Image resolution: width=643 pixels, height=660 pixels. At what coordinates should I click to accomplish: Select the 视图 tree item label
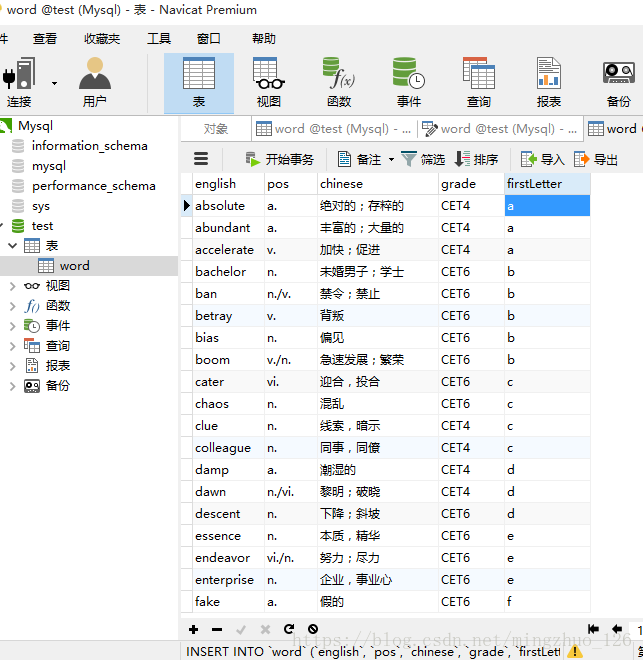point(57,286)
